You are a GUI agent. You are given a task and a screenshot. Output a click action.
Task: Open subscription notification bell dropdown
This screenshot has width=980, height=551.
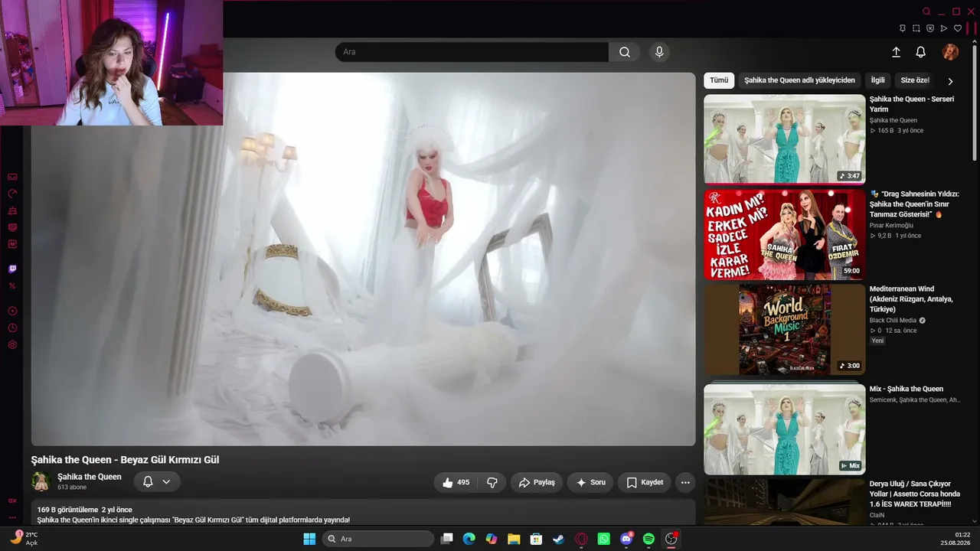157,482
